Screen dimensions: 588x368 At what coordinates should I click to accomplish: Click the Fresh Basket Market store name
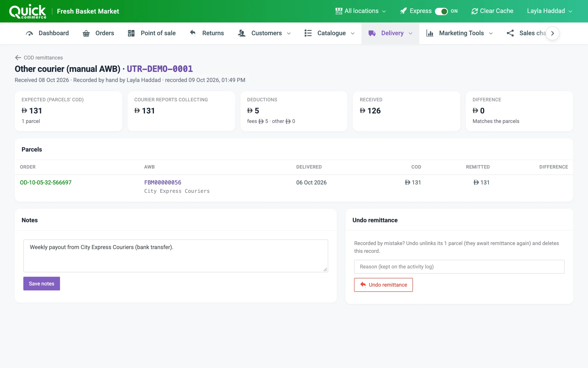(88, 11)
